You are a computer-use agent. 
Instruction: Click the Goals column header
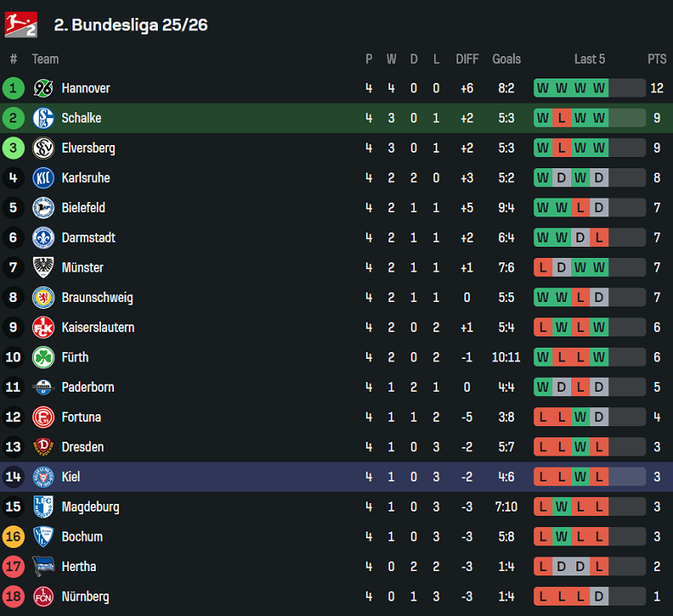click(506, 59)
